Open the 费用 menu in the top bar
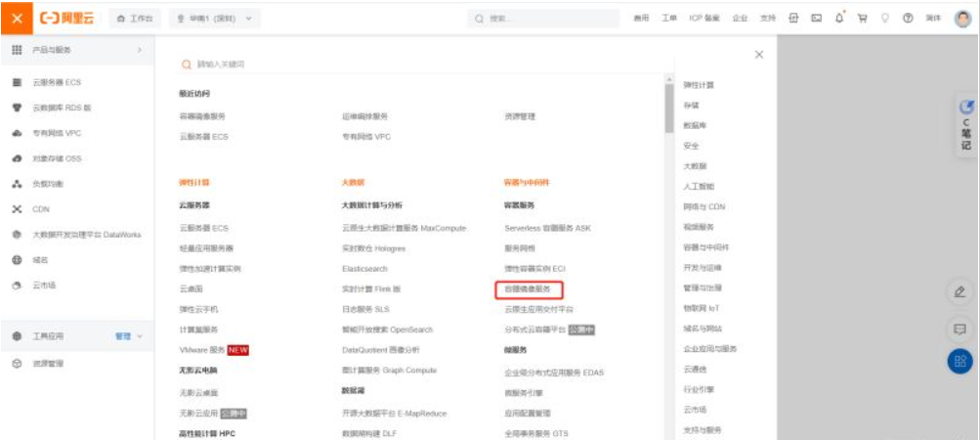980x440 pixels. point(641,19)
